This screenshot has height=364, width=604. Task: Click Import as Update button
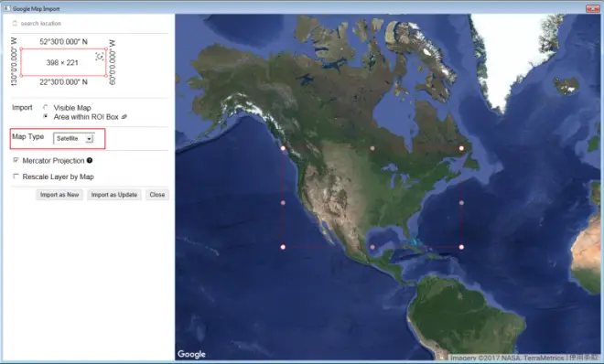point(114,195)
